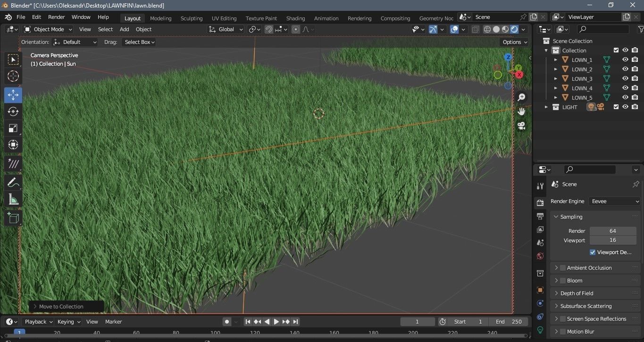This screenshot has width=644, height=342.
Task: Click the Render samples field 64
Action: tap(613, 231)
